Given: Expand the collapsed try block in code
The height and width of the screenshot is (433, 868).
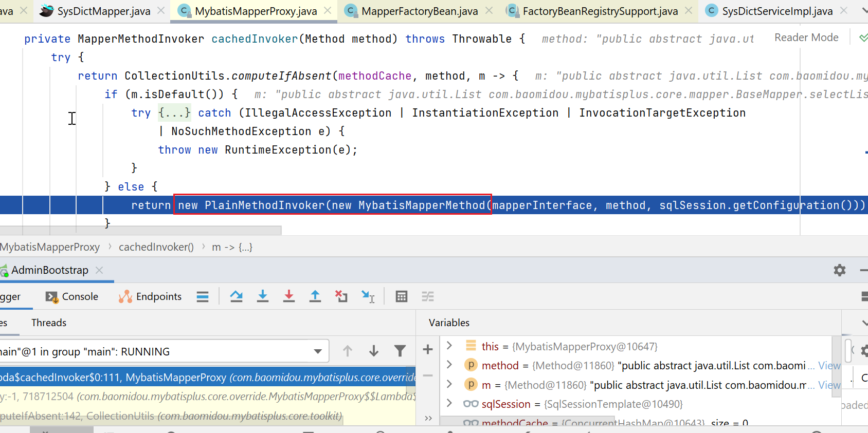Looking at the screenshot, I should click(x=174, y=113).
